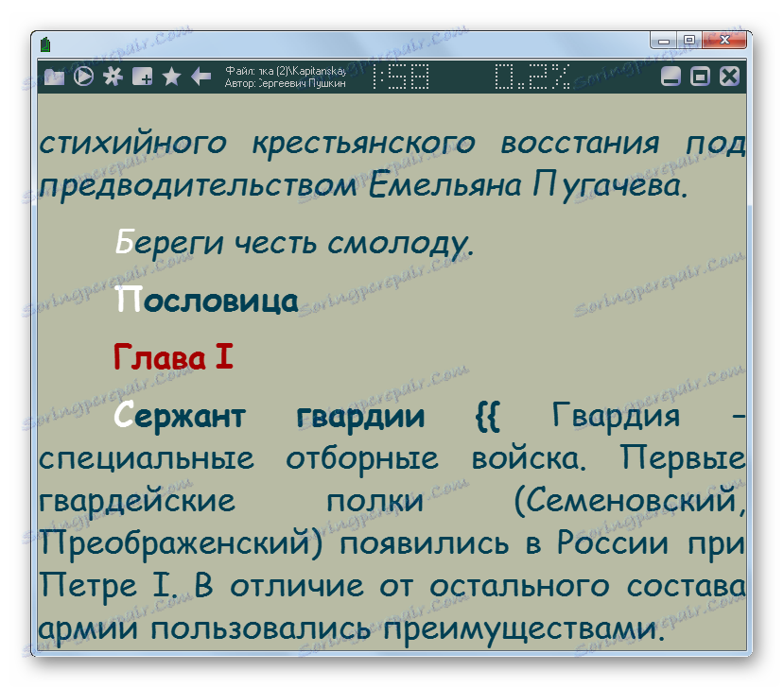Open settings with the gear icon
This screenshot has width=784, height=688.
tap(113, 77)
